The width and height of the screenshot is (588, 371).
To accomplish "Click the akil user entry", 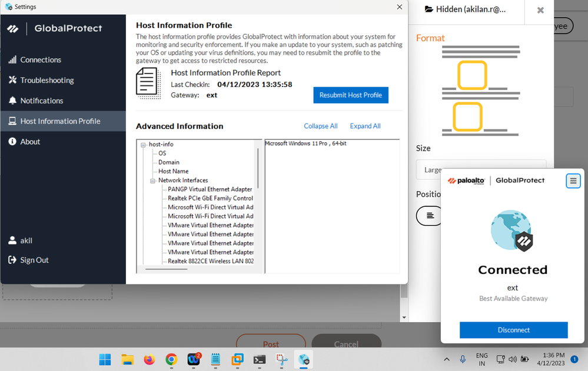I will (x=26, y=240).
